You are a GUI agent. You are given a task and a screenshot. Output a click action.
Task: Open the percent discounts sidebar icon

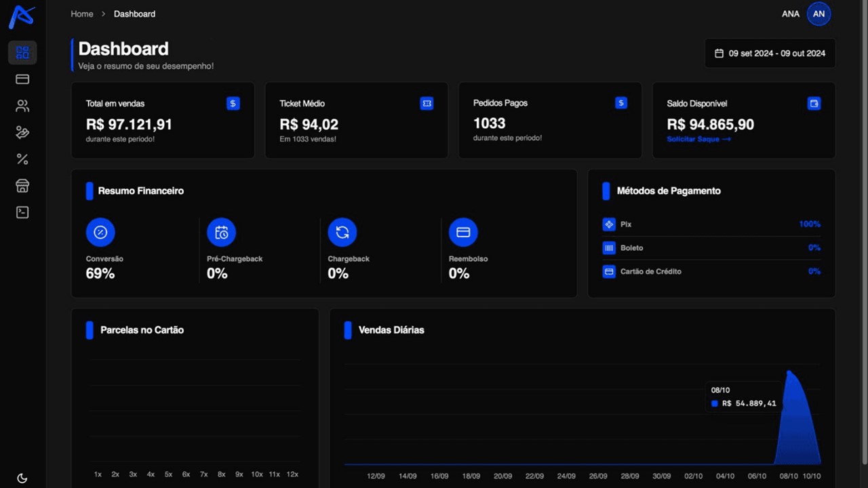(22, 159)
